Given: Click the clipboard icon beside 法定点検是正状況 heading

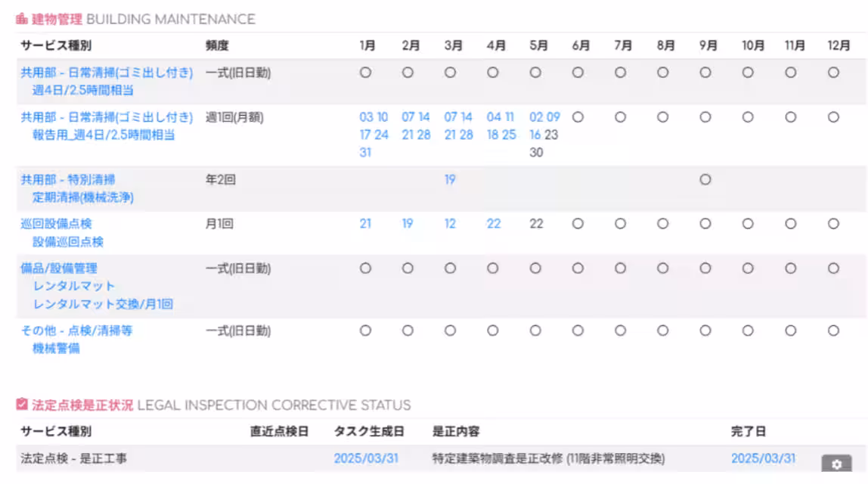Looking at the screenshot, I should (x=22, y=405).
